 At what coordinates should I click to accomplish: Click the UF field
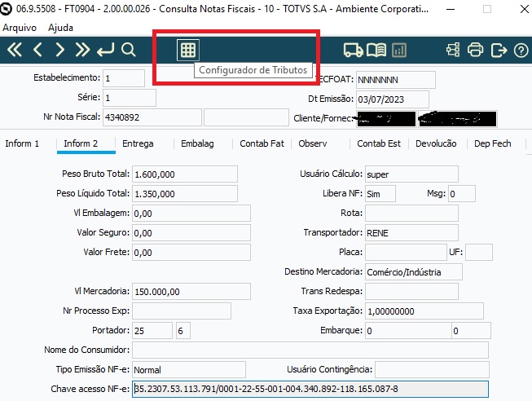click(479, 253)
